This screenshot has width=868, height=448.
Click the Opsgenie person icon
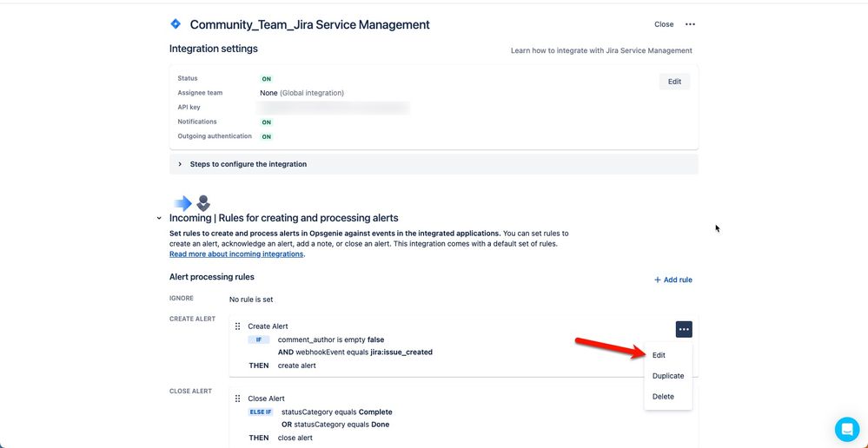203,203
